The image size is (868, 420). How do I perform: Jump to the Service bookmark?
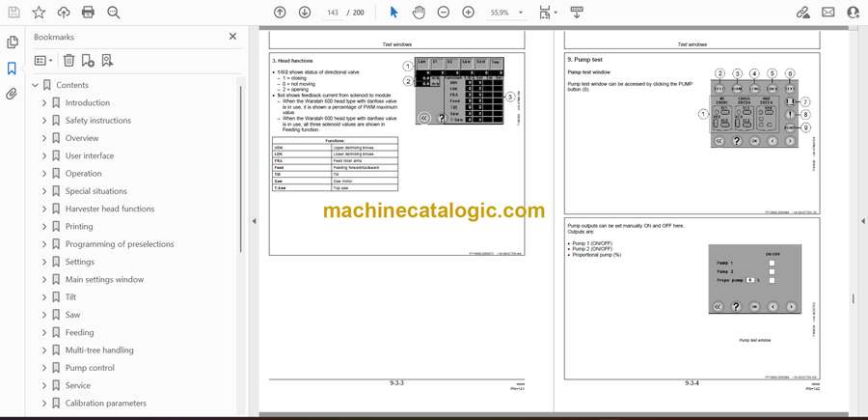[77, 385]
